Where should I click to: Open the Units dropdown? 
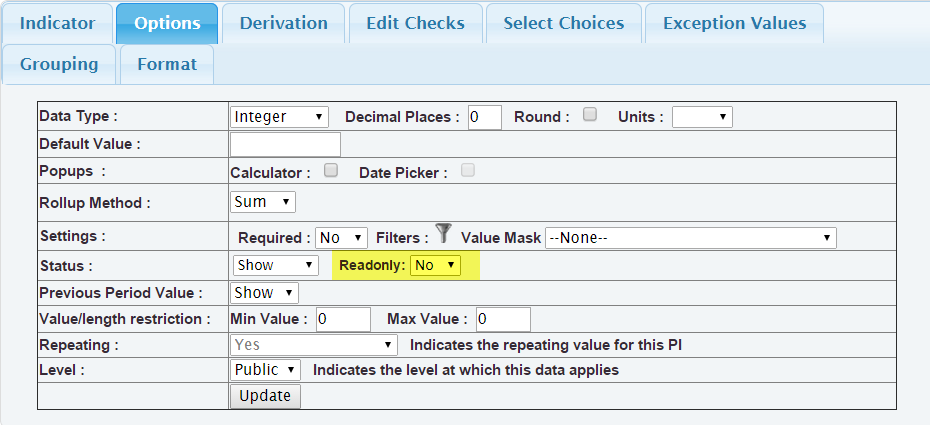702,117
